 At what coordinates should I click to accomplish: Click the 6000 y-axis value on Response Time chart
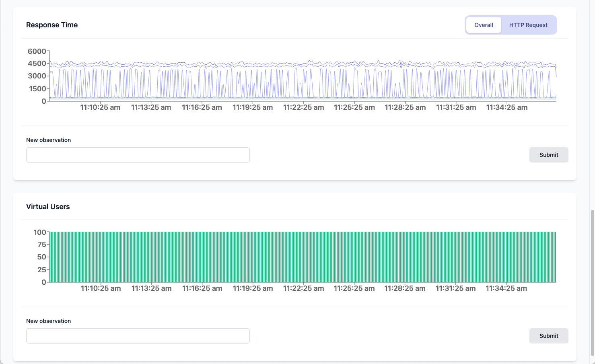(37, 51)
